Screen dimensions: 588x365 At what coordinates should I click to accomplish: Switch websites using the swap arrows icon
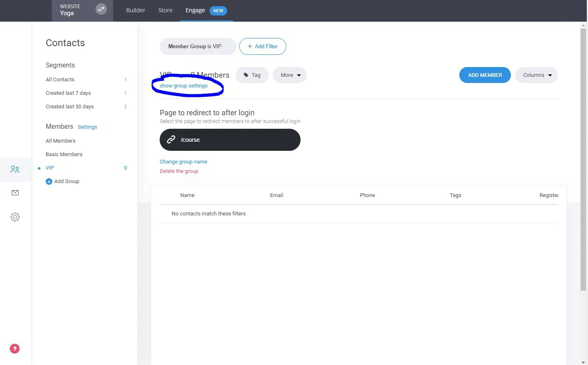point(101,9)
